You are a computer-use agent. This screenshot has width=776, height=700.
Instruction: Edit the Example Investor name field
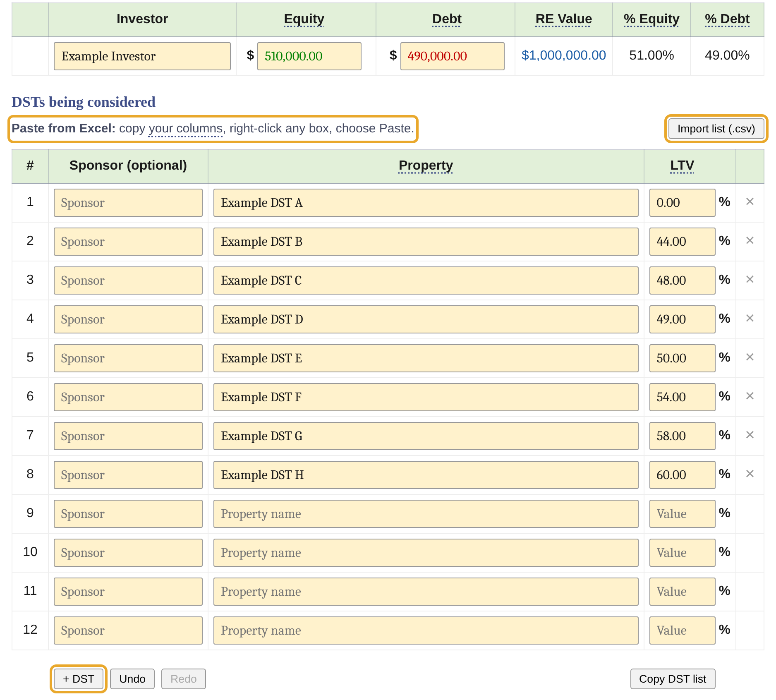click(x=142, y=56)
